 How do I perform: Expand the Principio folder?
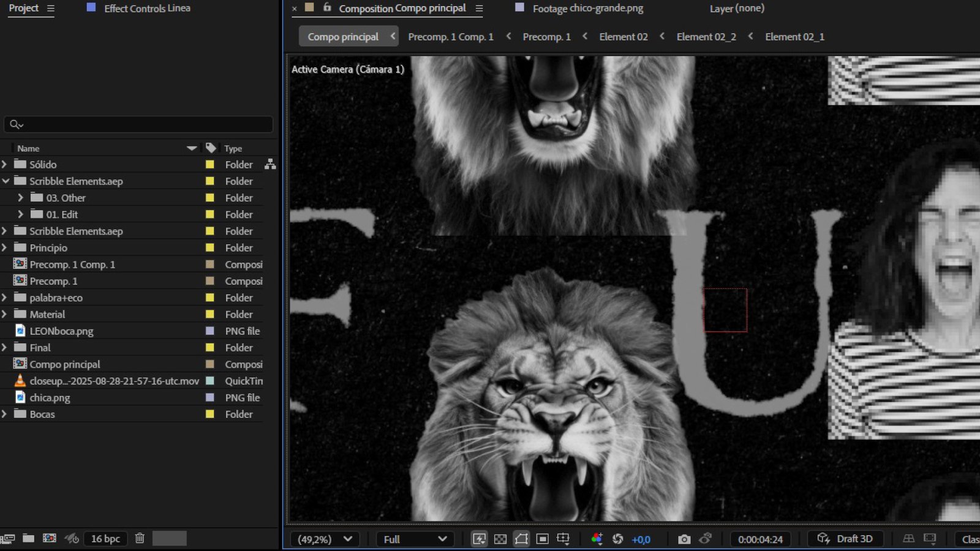pos(5,248)
